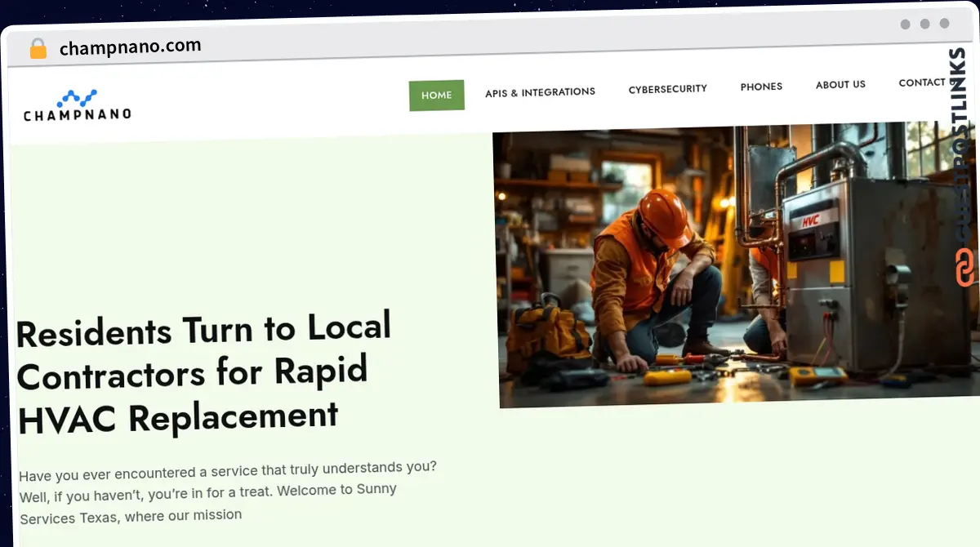Open the APIs & Integrations menu
The height and width of the screenshot is (547, 980).
[540, 92]
